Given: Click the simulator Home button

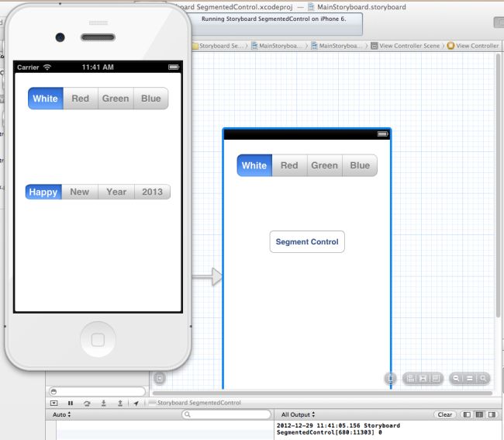Looking at the screenshot, I should (x=98, y=340).
